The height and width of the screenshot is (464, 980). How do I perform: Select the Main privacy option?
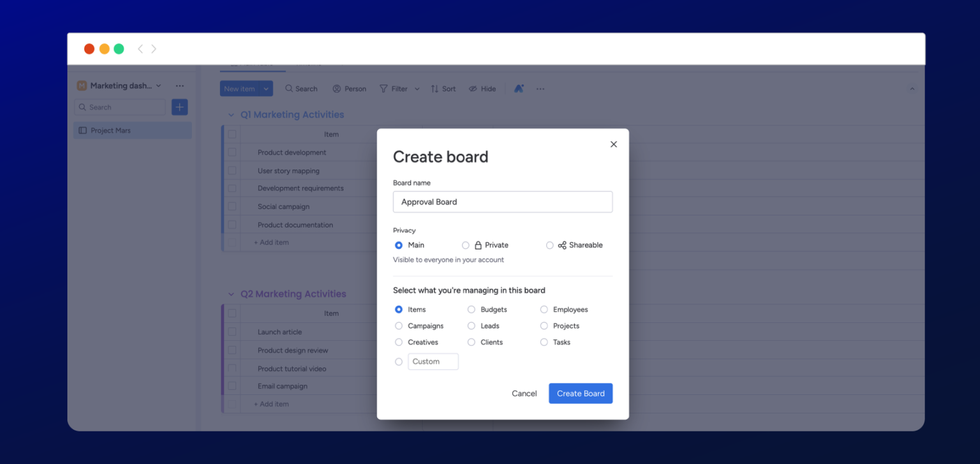(x=399, y=245)
